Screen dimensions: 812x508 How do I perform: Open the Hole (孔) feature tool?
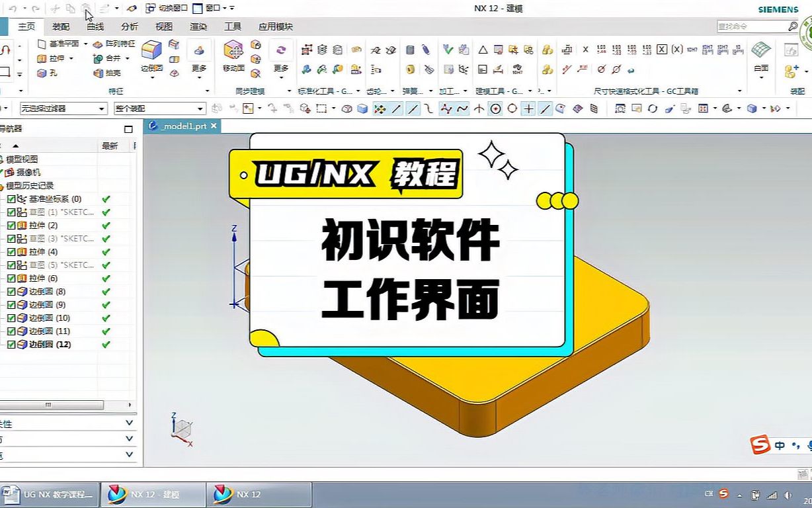coord(50,73)
